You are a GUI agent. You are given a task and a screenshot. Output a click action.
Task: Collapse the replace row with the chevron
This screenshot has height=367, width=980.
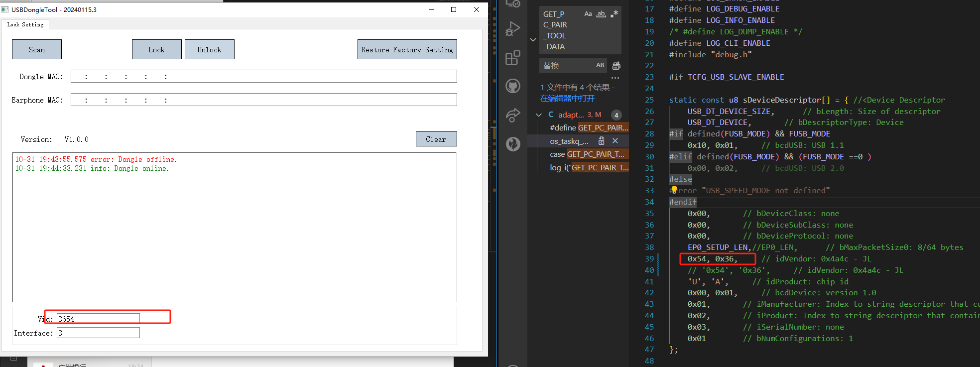point(533,39)
